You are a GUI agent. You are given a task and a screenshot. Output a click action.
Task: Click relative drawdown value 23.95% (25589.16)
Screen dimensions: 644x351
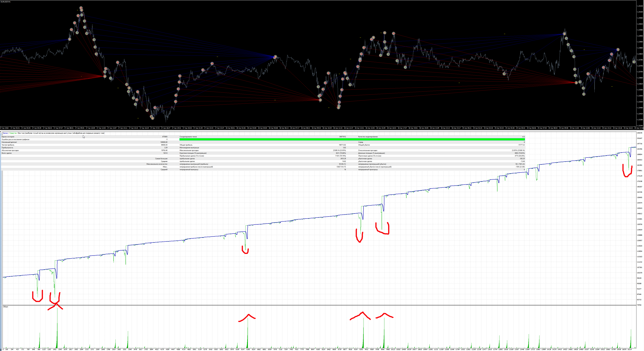pyautogui.click(x=518, y=150)
